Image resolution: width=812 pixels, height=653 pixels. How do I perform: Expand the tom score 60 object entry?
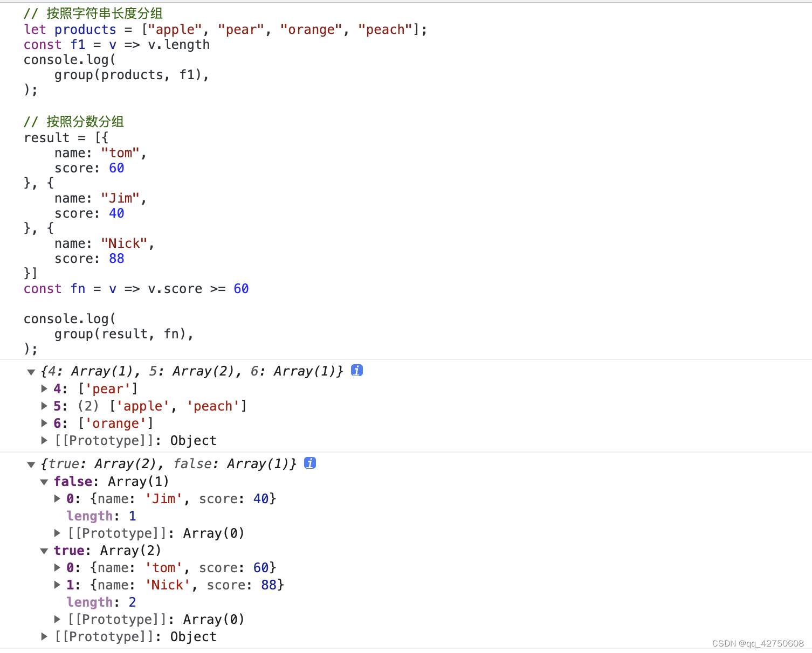(57, 567)
